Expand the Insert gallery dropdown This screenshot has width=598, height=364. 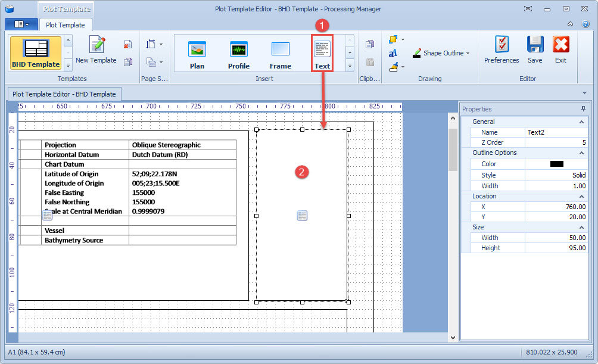click(350, 66)
